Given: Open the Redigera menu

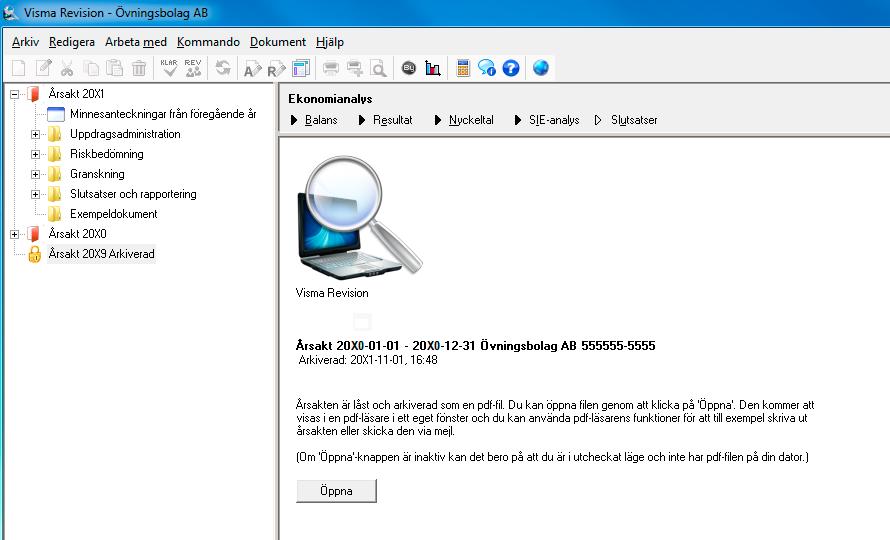Looking at the screenshot, I should point(72,42).
